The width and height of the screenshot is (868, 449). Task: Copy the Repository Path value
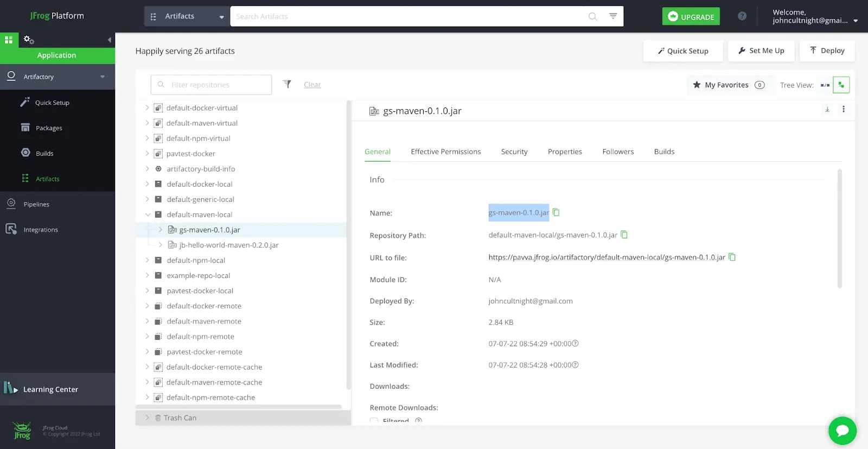coord(624,235)
